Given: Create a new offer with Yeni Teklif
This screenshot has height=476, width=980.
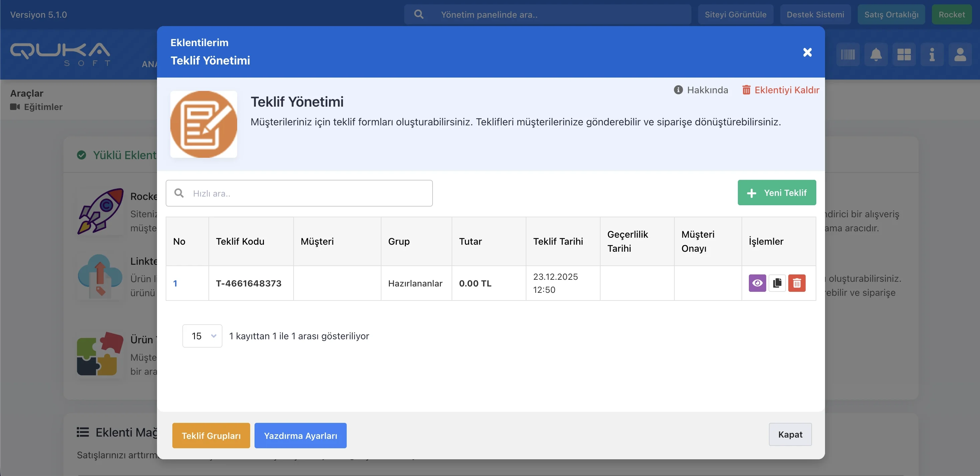Looking at the screenshot, I should 777,193.
